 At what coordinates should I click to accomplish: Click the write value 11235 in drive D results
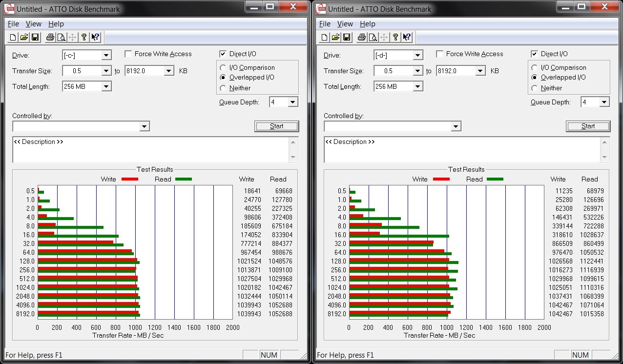click(564, 191)
